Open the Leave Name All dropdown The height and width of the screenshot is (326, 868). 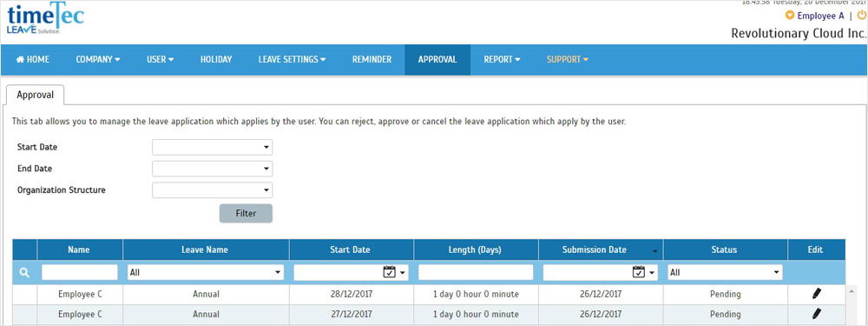coord(206,272)
